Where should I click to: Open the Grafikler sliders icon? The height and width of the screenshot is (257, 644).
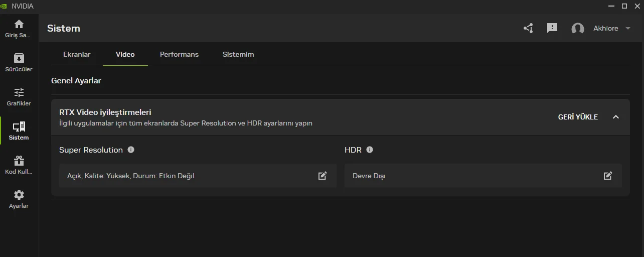tap(19, 92)
